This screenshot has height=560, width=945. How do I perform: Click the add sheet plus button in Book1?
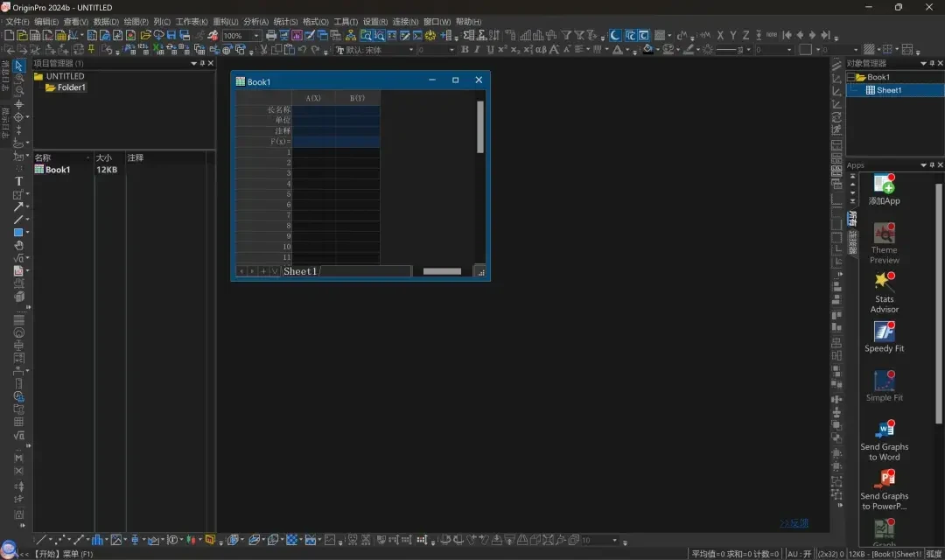pyautogui.click(x=263, y=271)
